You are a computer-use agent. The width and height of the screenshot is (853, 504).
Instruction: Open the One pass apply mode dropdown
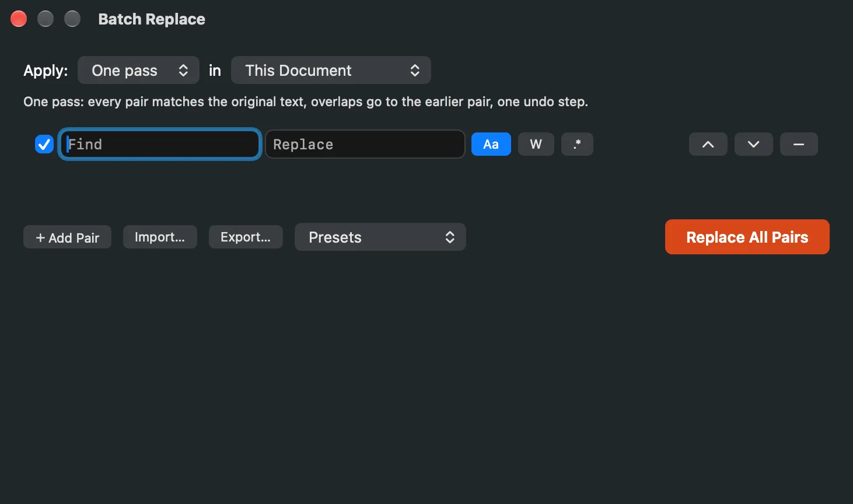[x=138, y=71]
